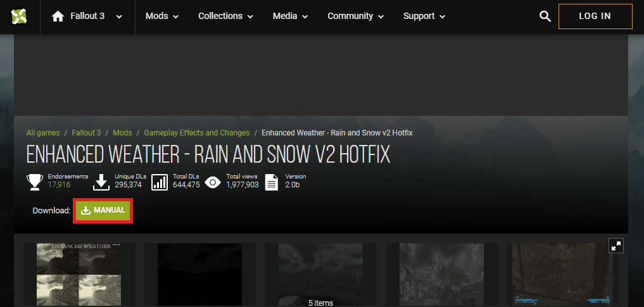Open the Collections menu
Image resolution: width=644 pixels, height=307 pixels.
click(226, 16)
